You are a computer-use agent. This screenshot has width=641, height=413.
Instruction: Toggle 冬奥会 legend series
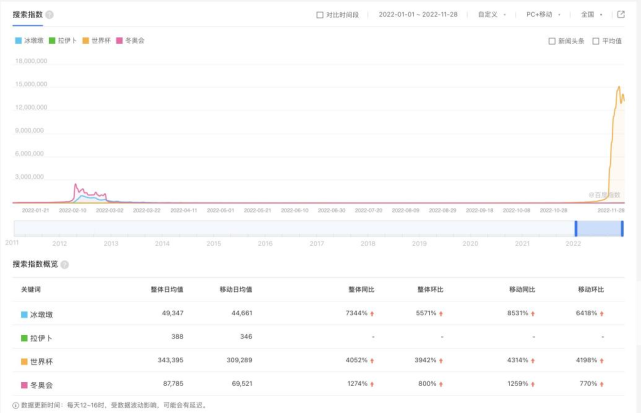130,40
